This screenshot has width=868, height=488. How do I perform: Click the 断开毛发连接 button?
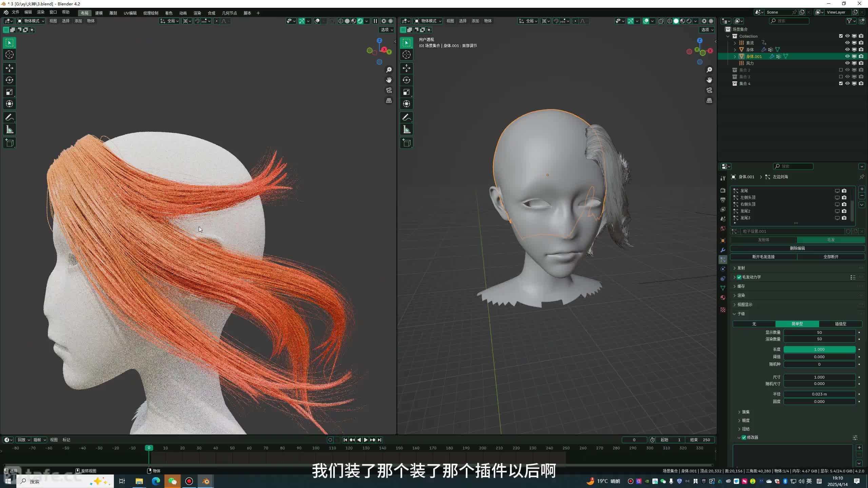click(764, 257)
